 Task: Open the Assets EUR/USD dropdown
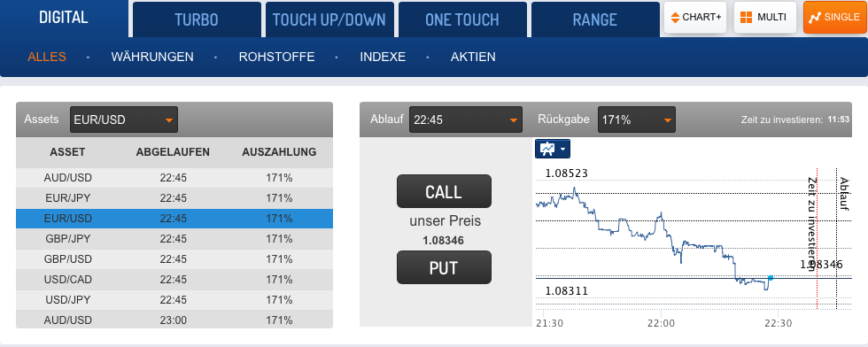(x=124, y=120)
